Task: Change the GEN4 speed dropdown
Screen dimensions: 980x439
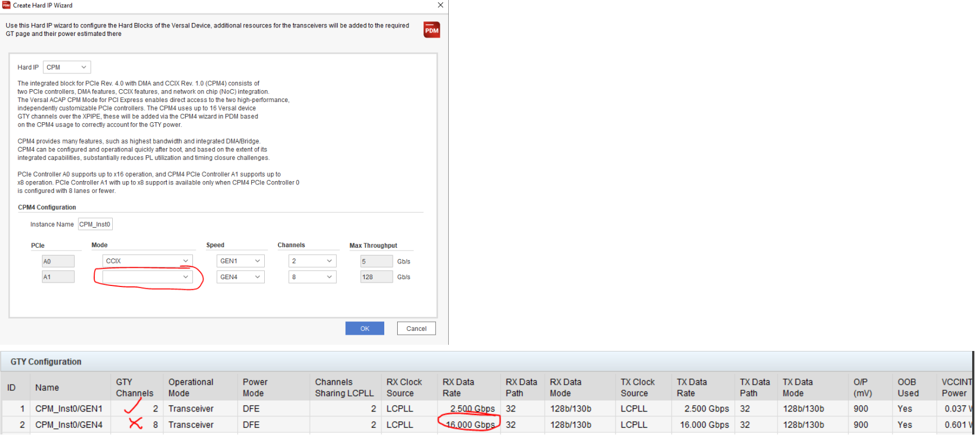Action: click(x=240, y=277)
